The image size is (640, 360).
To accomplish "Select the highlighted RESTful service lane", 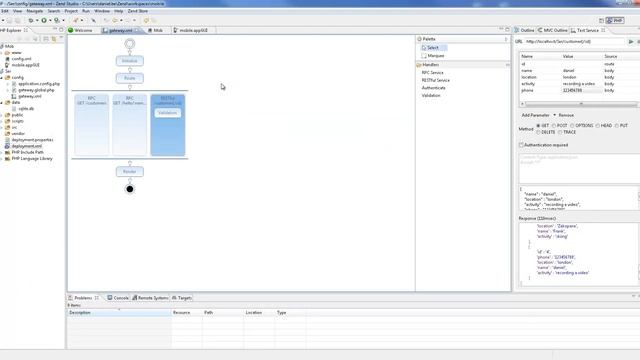I will 168,125.
